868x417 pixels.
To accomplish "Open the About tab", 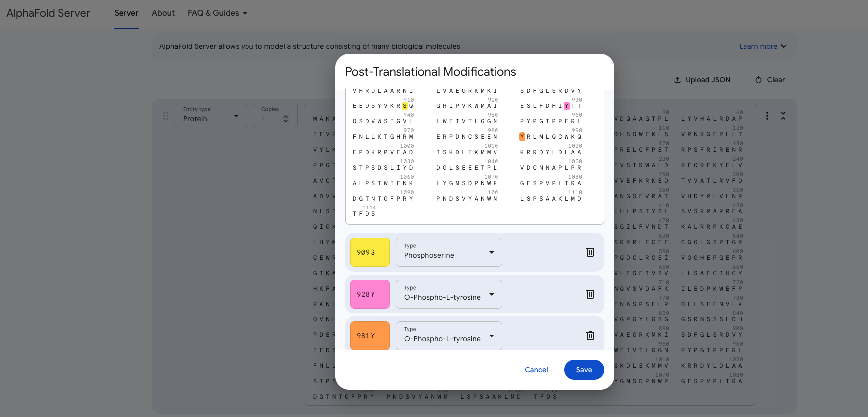I will tap(163, 13).
